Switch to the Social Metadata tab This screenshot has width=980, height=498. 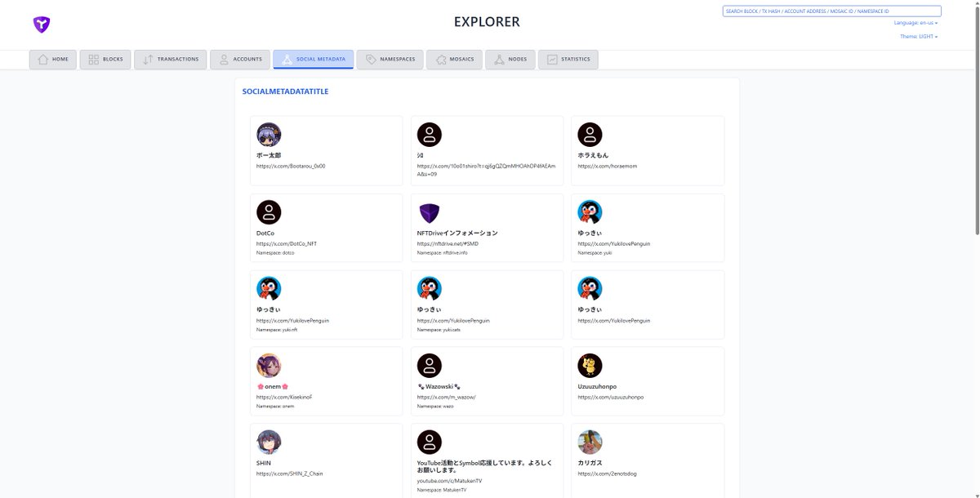point(313,58)
